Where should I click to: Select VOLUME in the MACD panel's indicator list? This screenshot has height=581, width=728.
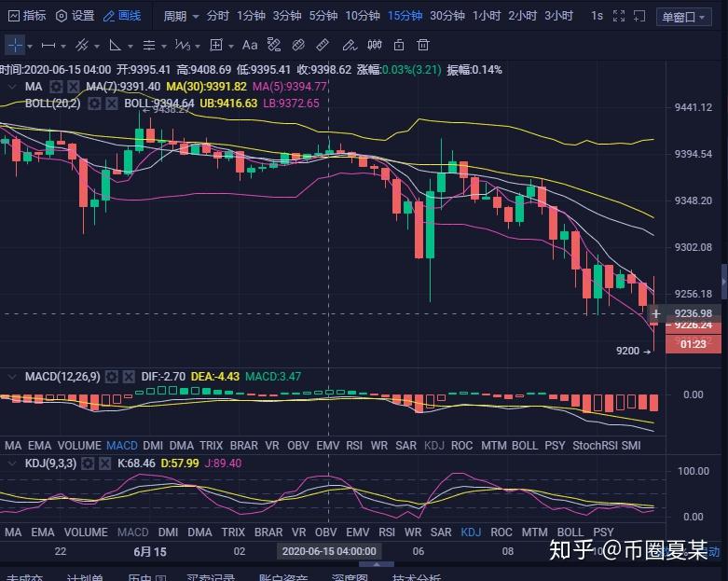pyautogui.click(x=79, y=446)
